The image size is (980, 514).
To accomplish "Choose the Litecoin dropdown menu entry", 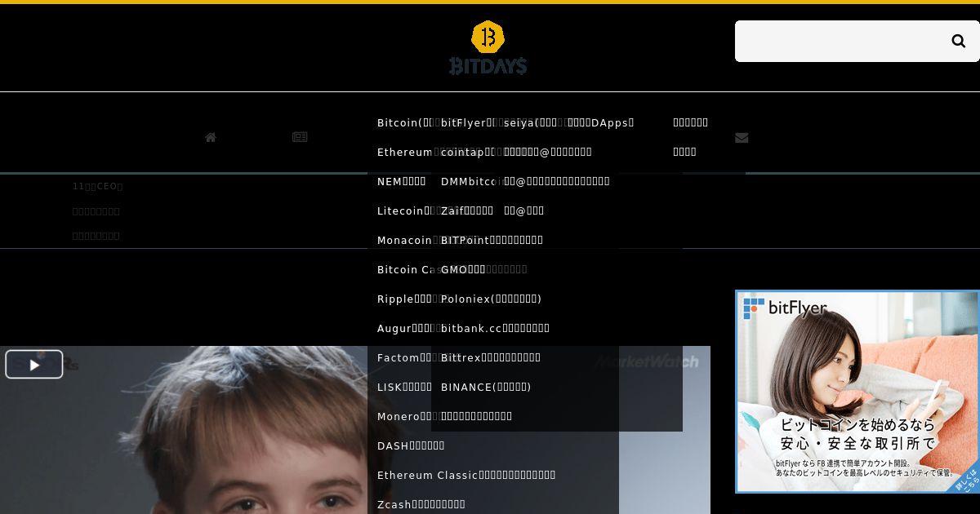I will coord(405,210).
